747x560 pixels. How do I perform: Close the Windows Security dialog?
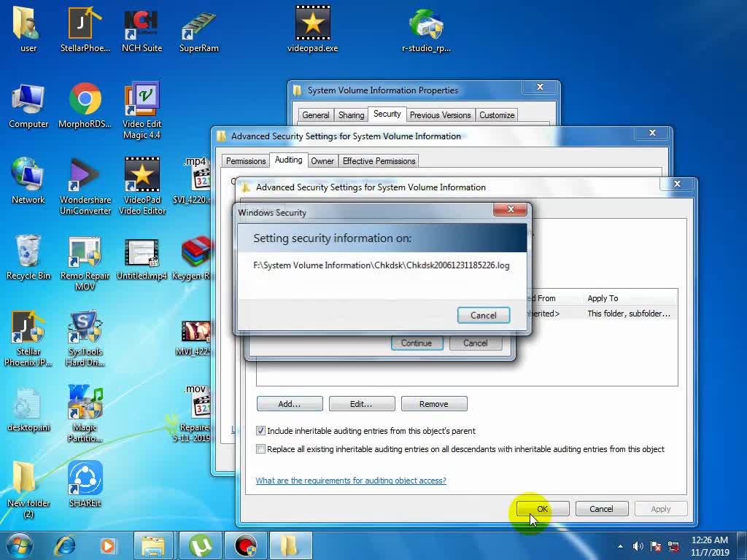pyautogui.click(x=510, y=209)
